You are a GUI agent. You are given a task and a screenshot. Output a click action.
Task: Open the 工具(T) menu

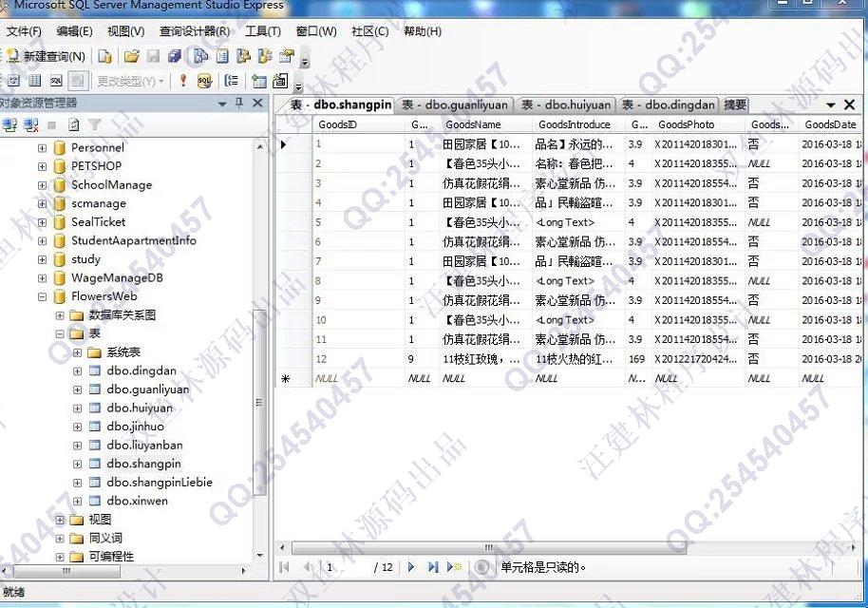[263, 31]
